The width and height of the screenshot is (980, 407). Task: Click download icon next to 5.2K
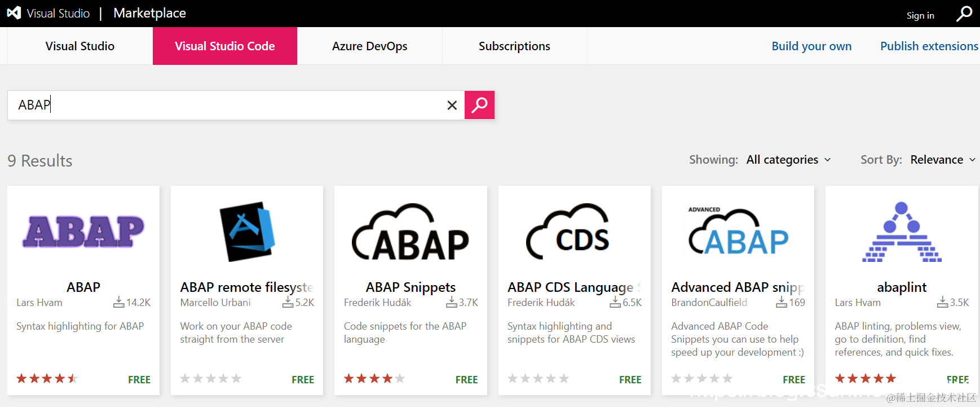pyautogui.click(x=288, y=302)
